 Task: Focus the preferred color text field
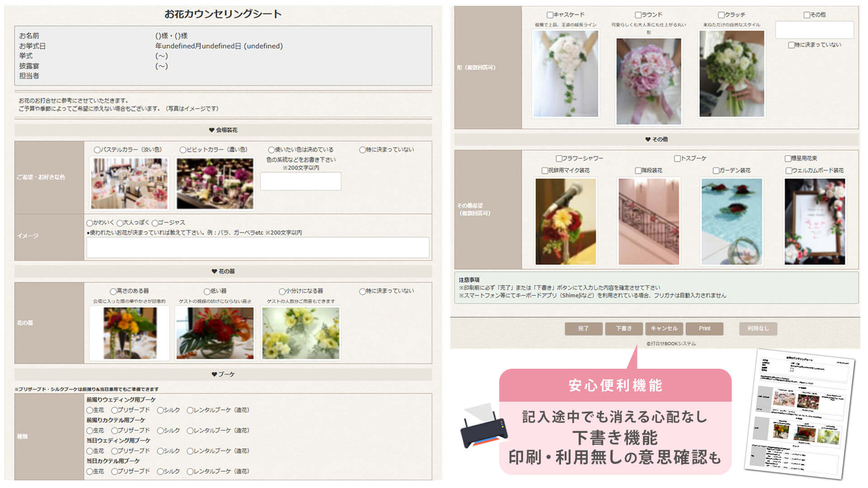(301, 181)
